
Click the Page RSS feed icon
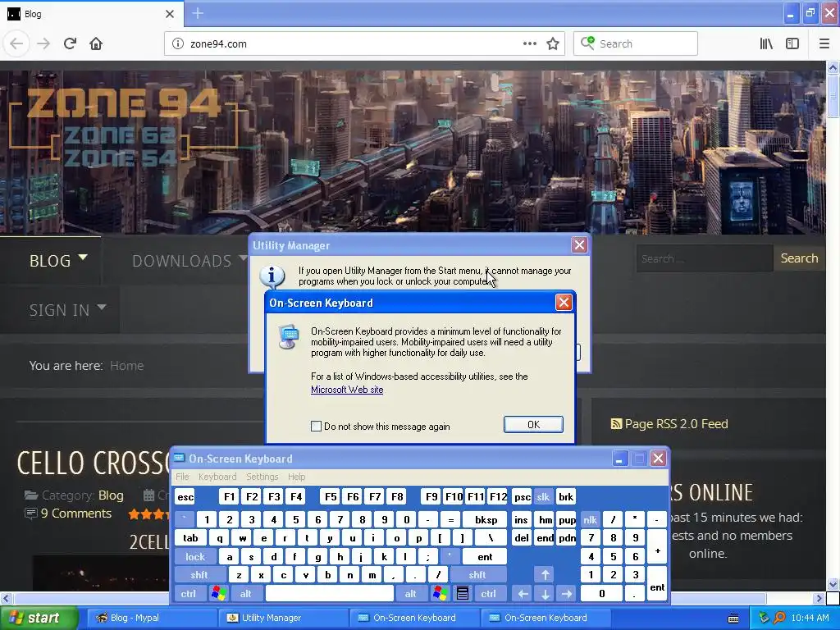tap(616, 424)
